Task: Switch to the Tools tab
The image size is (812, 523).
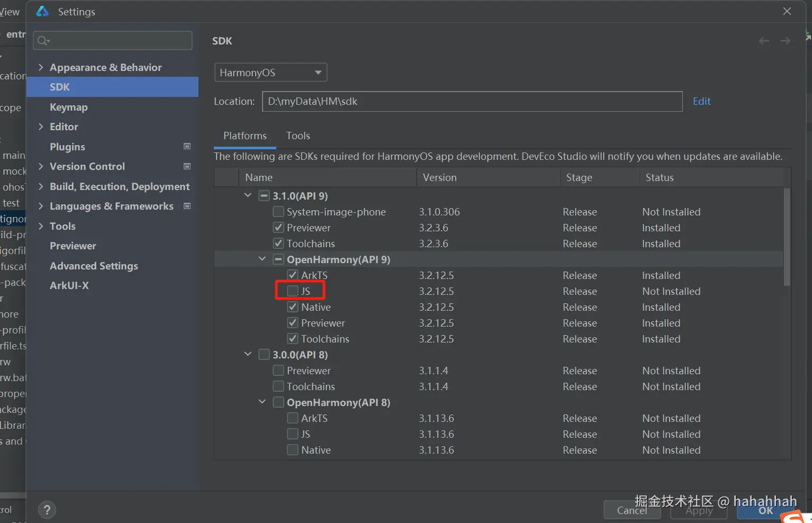Action: pos(298,136)
